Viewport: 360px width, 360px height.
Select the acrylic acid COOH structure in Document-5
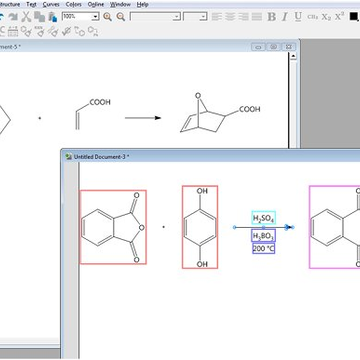(x=92, y=114)
